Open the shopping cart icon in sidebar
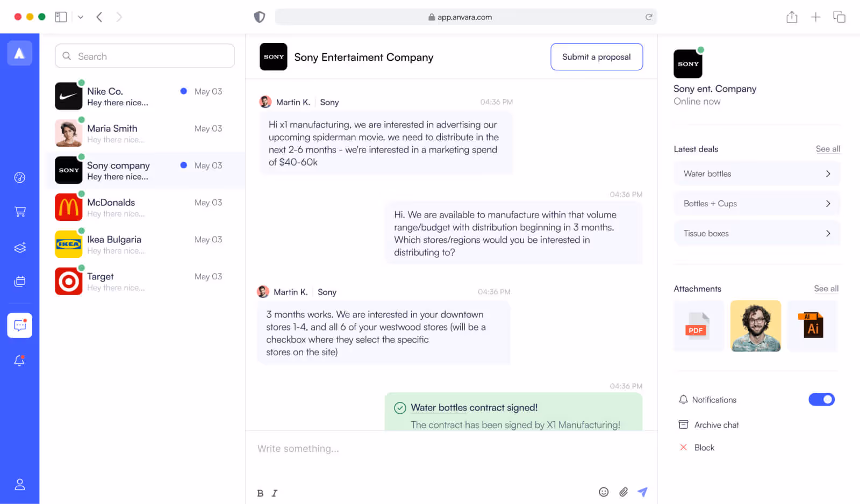Viewport: 860px width, 504px height. pyautogui.click(x=20, y=212)
